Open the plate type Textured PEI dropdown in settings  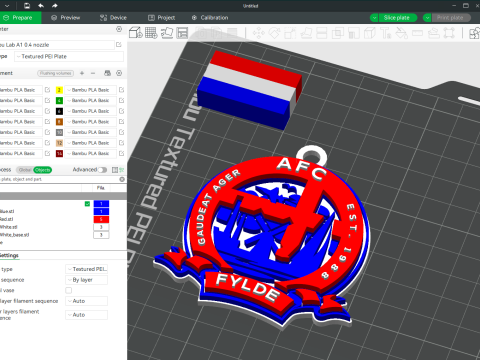(87, 269)
